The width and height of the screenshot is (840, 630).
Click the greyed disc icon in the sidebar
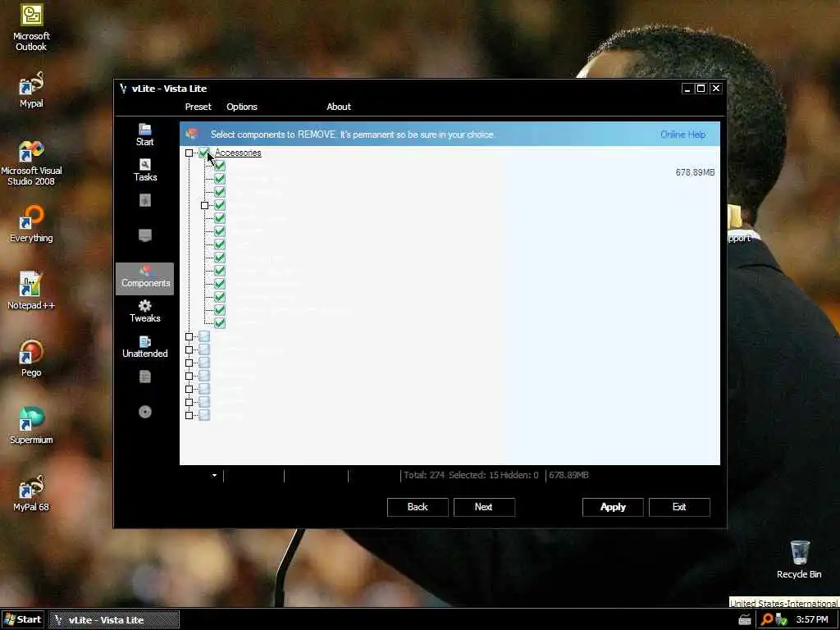click(144, 412)
